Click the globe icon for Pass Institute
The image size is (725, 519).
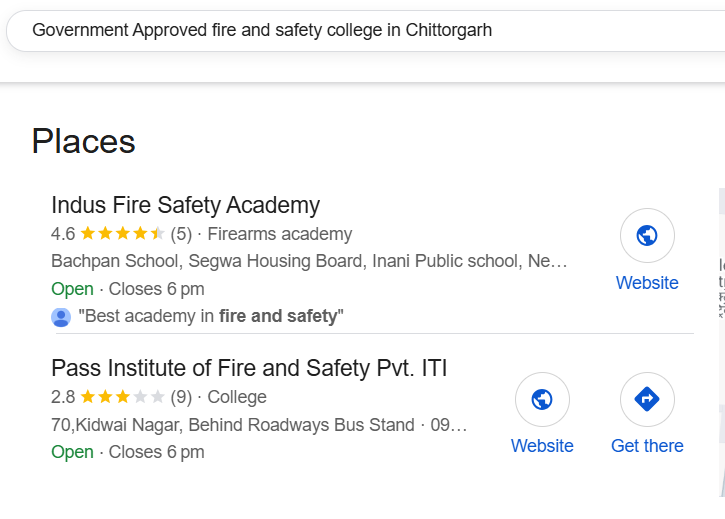pos(542,399)
